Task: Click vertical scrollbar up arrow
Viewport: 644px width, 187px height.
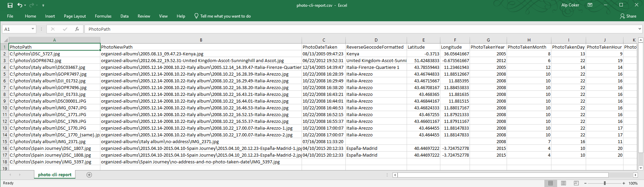Action: tap(641, 39)
